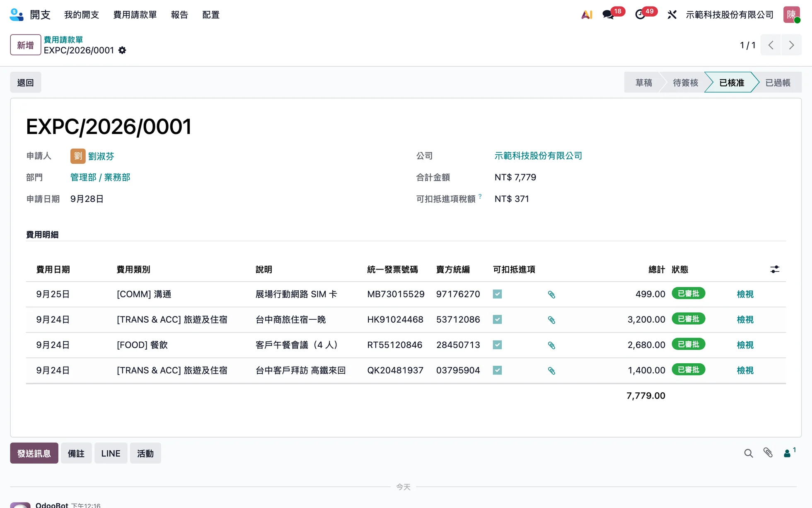Click the 活動 chatter button
Image resolution: width=812 pixels, height=508 pixels.
[x=145, y=453]
